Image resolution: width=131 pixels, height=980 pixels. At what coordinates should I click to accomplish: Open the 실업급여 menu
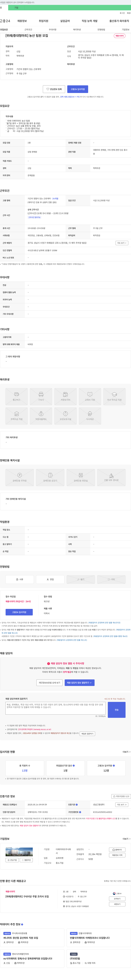click(x=65, y=21)
